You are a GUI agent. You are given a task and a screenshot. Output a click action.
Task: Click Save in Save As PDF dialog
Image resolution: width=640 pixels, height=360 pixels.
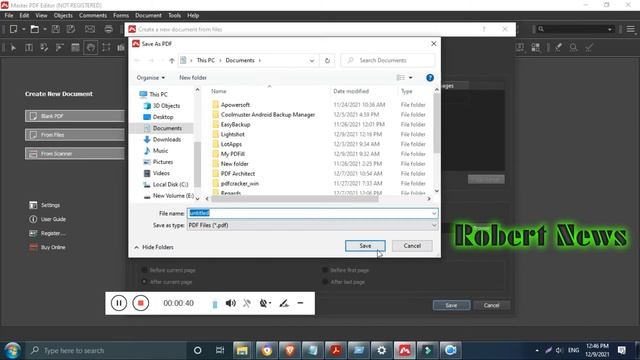pos(365,246)
